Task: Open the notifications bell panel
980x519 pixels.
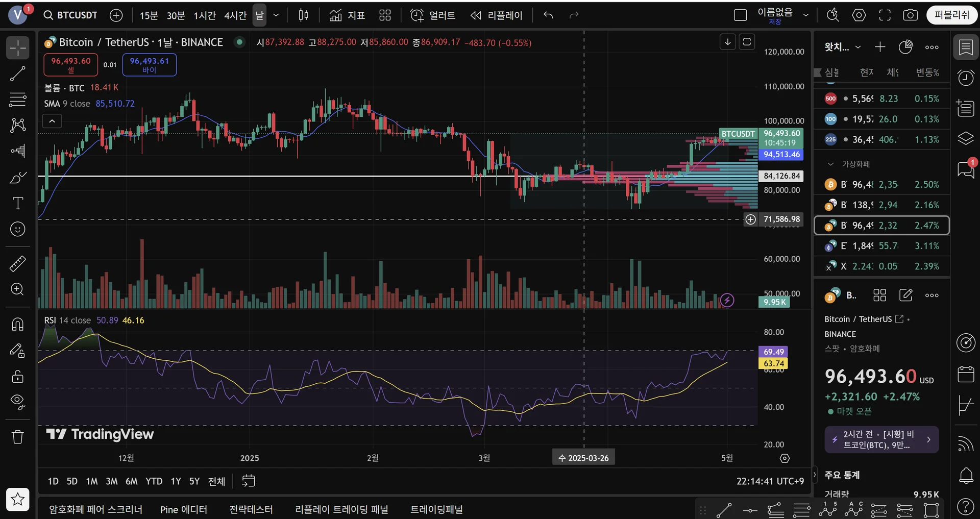Action: click(966, 476)
